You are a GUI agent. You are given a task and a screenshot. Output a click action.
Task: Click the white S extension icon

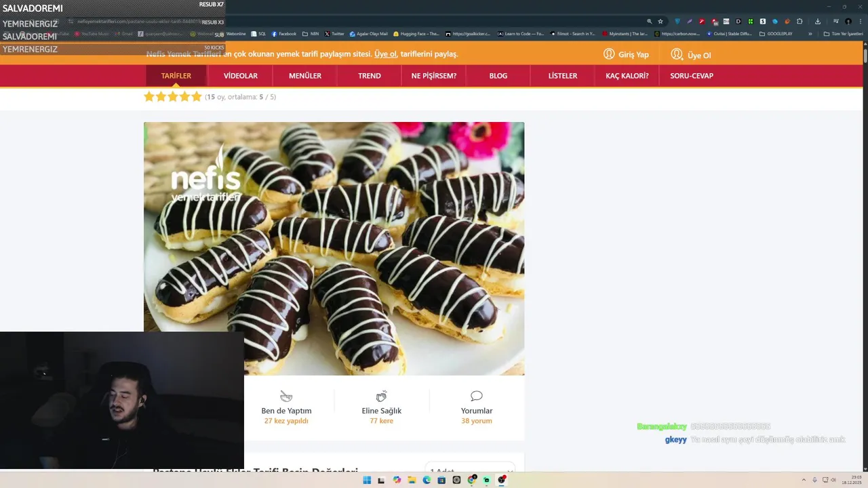click(x=763, y=21)
